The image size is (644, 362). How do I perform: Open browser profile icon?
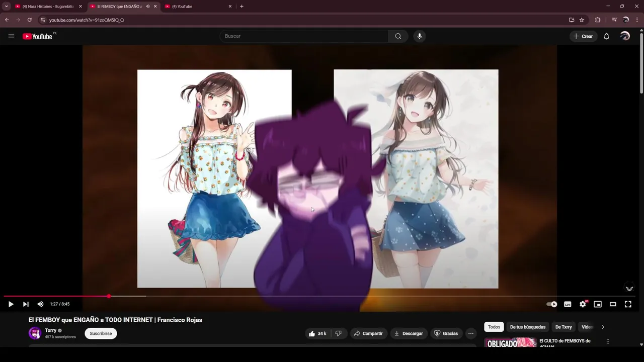pos(626,20)
